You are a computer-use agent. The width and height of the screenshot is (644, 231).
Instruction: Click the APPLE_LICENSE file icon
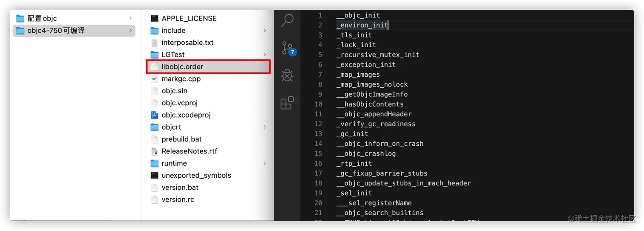click(155, 18)
